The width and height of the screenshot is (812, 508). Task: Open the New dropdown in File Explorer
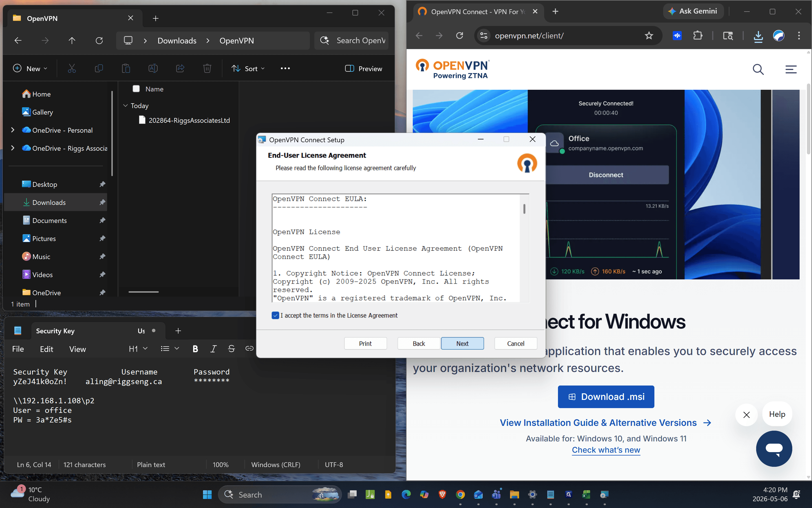[x=30, y=69]
